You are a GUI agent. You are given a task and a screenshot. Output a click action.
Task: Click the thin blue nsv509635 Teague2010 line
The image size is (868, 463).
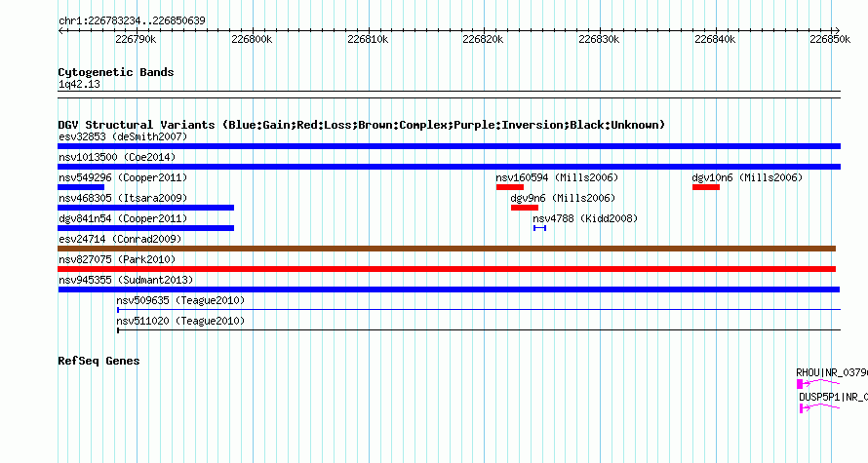coord(479,310)
